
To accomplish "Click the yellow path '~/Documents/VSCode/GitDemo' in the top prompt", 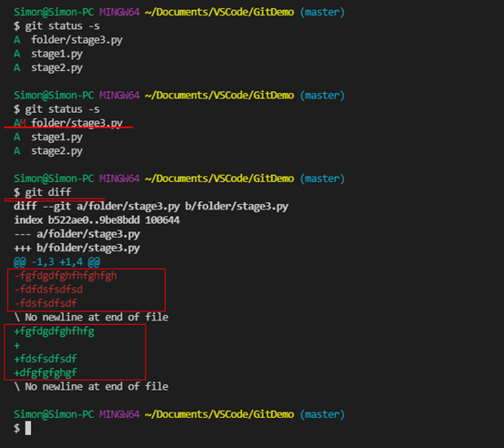I will point(219,12).
